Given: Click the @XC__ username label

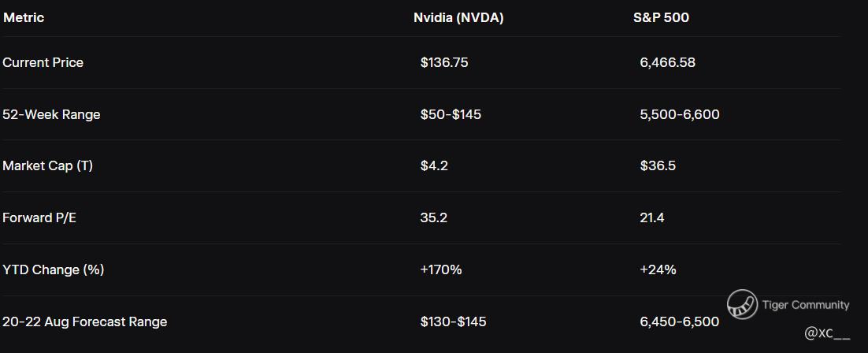Looking at the screenshot, I should click(827, 333).
